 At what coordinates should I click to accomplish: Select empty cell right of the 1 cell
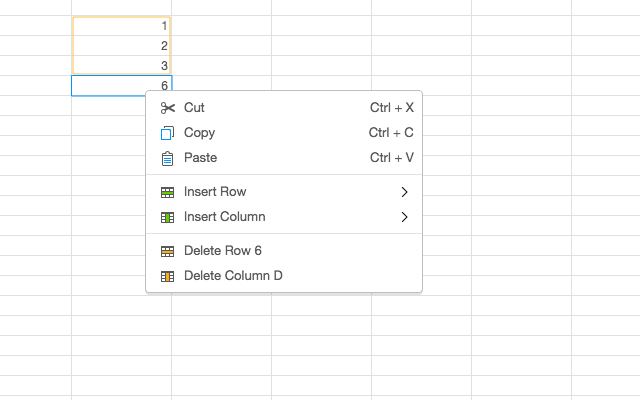[x=221, y=26]
